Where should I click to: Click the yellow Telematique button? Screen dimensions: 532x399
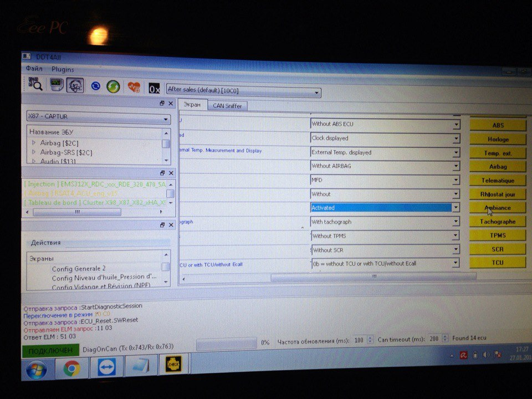[x=498, y=181]
